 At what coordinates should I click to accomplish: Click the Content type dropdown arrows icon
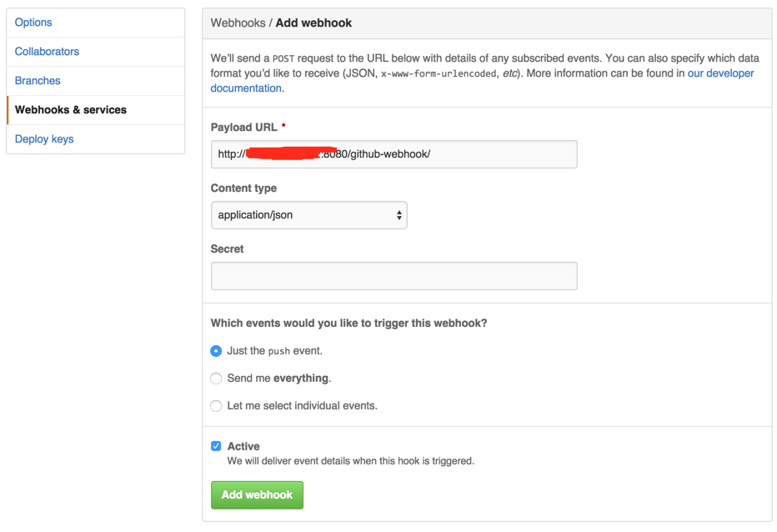(401, 215)
